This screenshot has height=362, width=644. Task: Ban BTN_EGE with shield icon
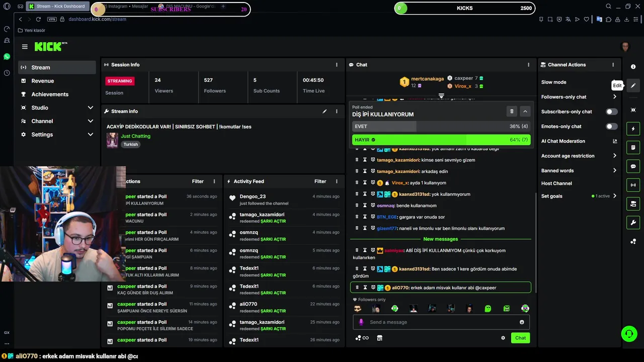point(373,217)
